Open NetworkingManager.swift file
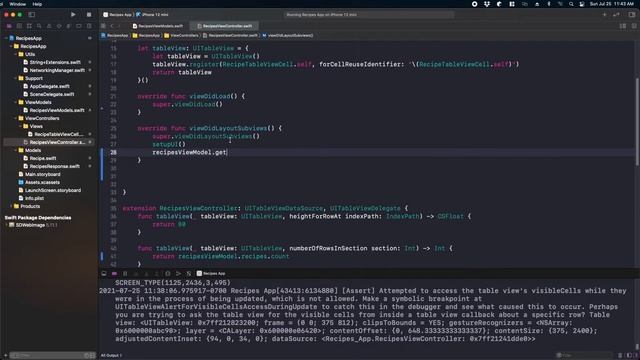The width and height of the screenshot is (640, 360). pos(54,70)
